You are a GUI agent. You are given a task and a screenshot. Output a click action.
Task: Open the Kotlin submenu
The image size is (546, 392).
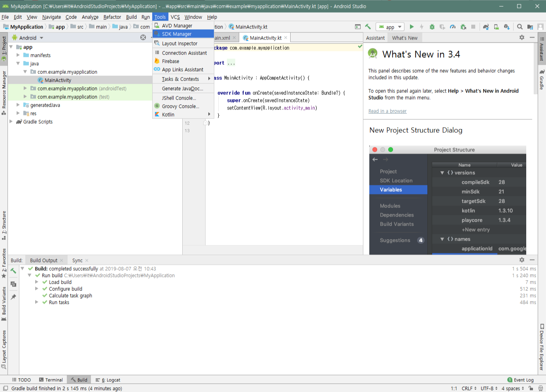(x=183, y=115)
